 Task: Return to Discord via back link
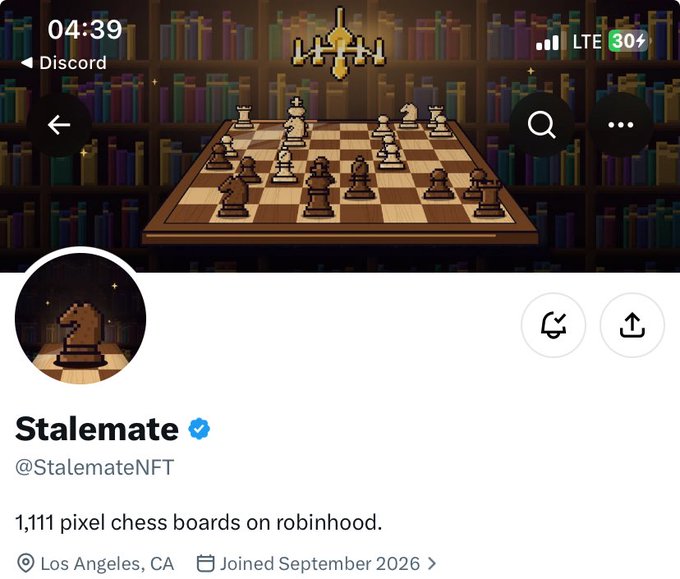pyautogui.click(x=63, y=63)
